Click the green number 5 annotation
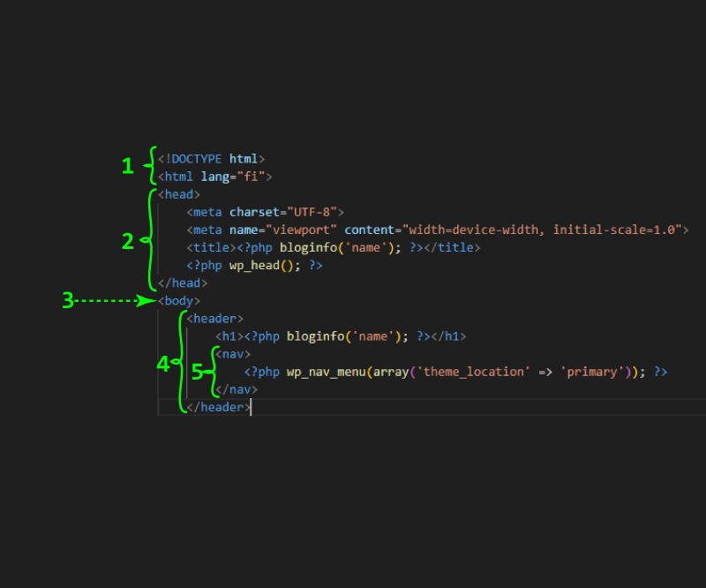706x588 pixels. [x=197, y=372]
